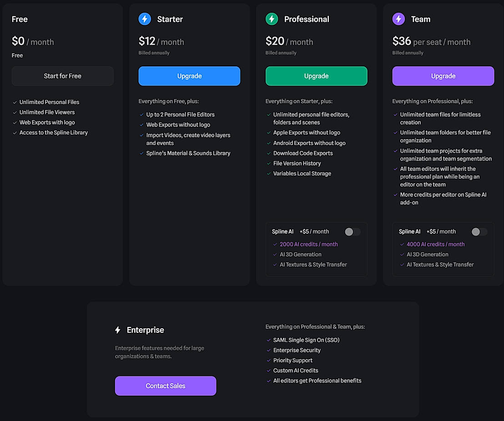Click Start for Free button

tap(63, 76)
